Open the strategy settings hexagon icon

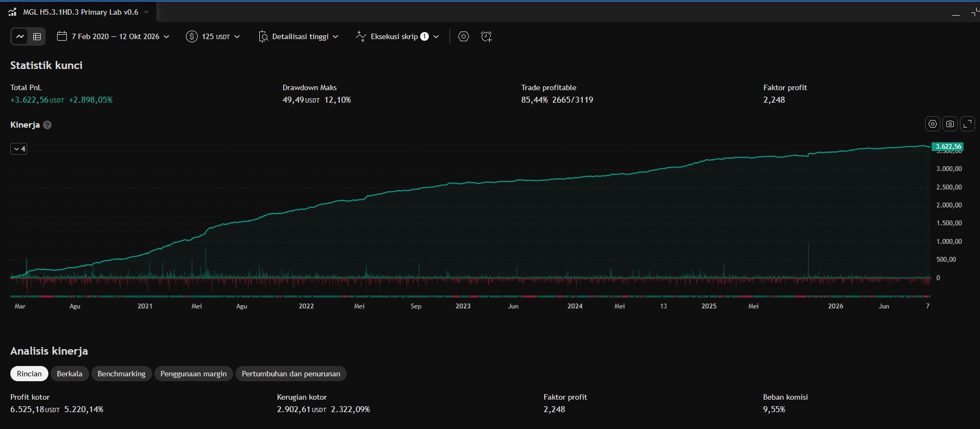464,36
